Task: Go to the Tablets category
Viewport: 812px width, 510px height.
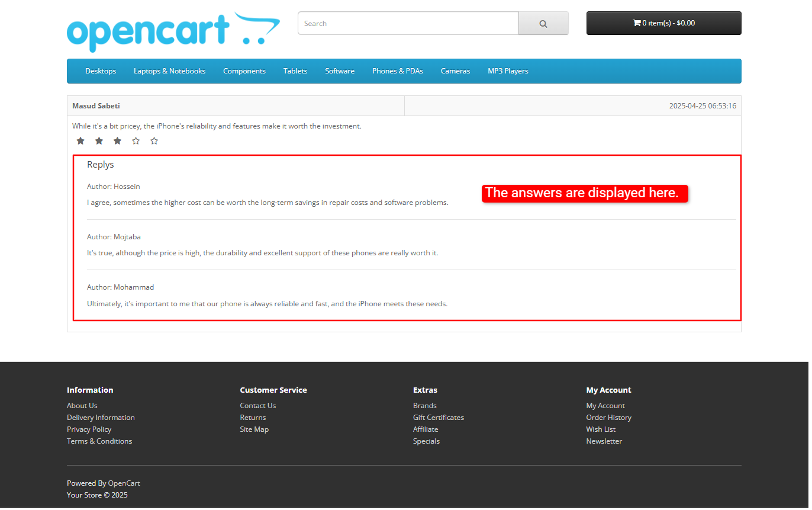Action: 296,71
